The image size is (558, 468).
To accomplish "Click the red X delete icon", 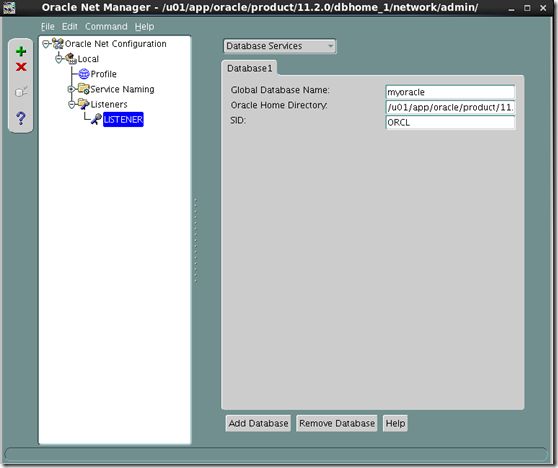I will pos(21,67).
